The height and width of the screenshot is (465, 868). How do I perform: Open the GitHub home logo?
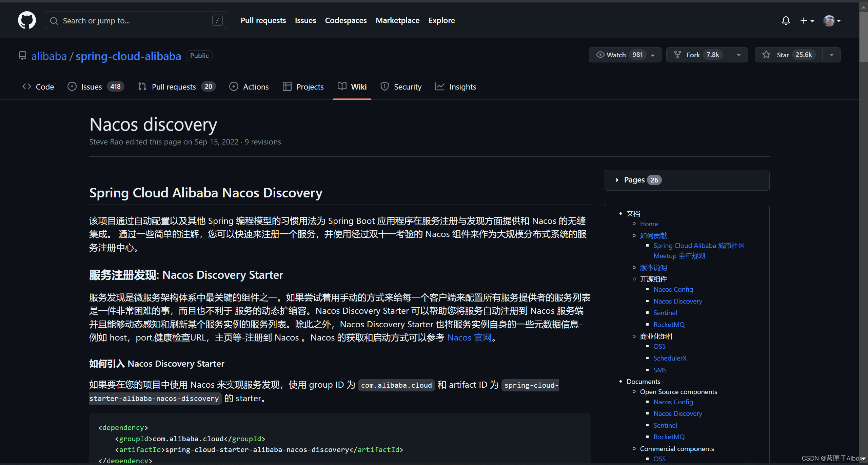point(27,20)
